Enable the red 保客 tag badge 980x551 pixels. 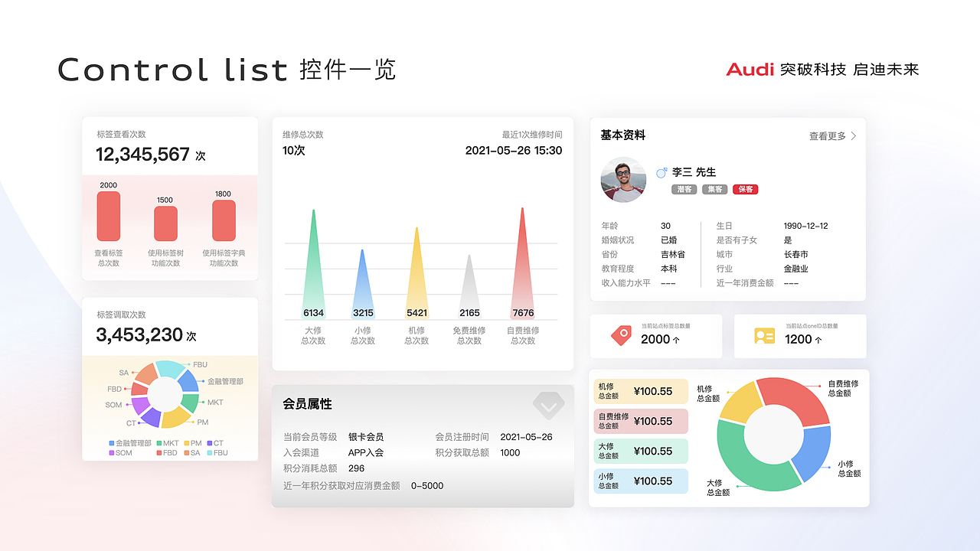(746, 189)
